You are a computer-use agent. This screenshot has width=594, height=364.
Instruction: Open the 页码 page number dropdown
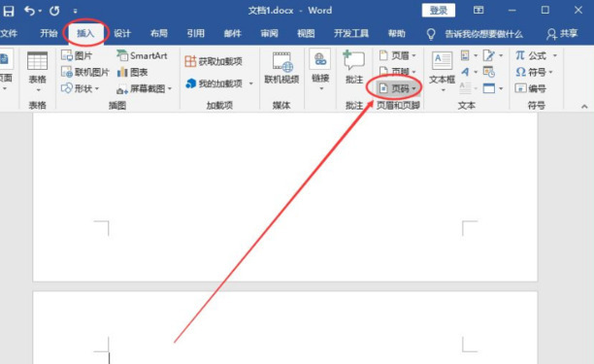(x=397, y=88)
